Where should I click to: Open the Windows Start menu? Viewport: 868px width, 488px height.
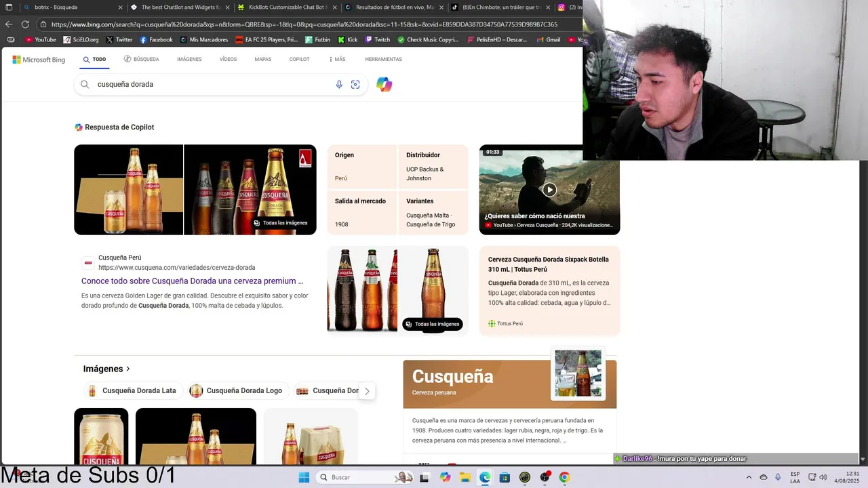point(304,477)
